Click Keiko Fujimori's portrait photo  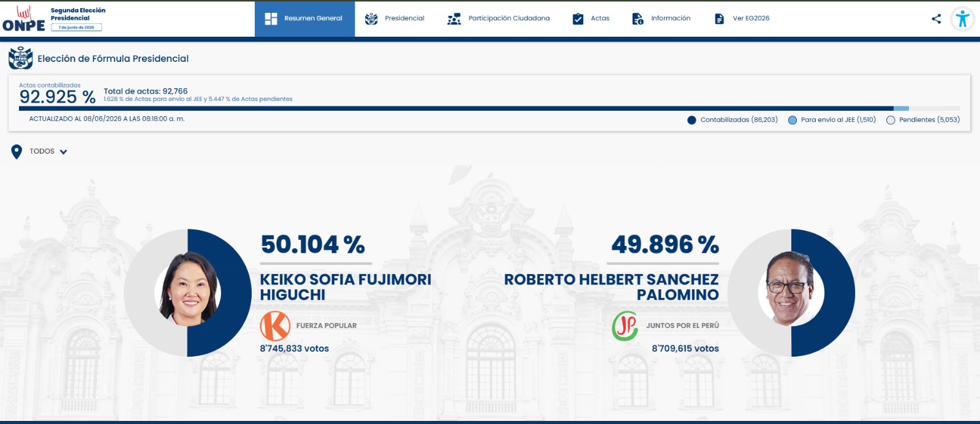[188, 289]
